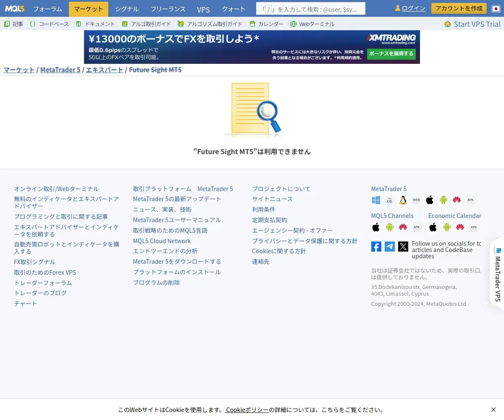The image size is (504, 420).
Task: Open MQL5 Channels Android icon
Action: click(389, 227)
